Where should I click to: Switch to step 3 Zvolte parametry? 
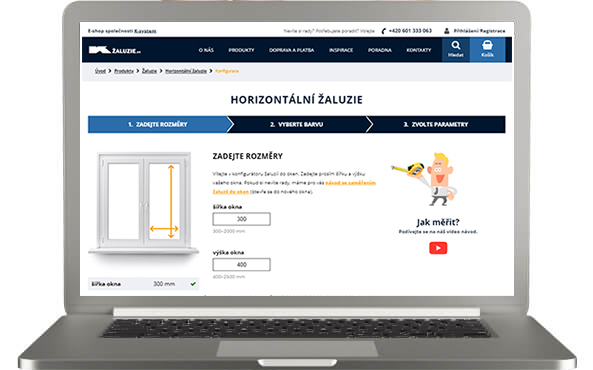[x=436, y=124]
